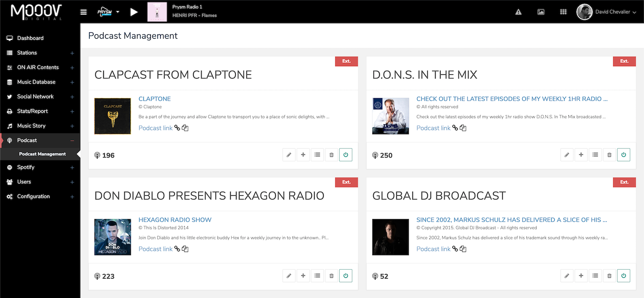Toggle power for D.O.N.S. In The Mix
The image size is (644, 298).
click(623, 155)
